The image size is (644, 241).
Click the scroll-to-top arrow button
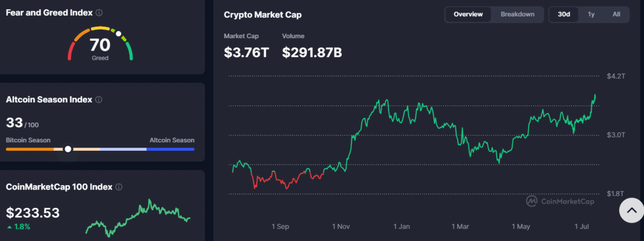coord(632,210)
